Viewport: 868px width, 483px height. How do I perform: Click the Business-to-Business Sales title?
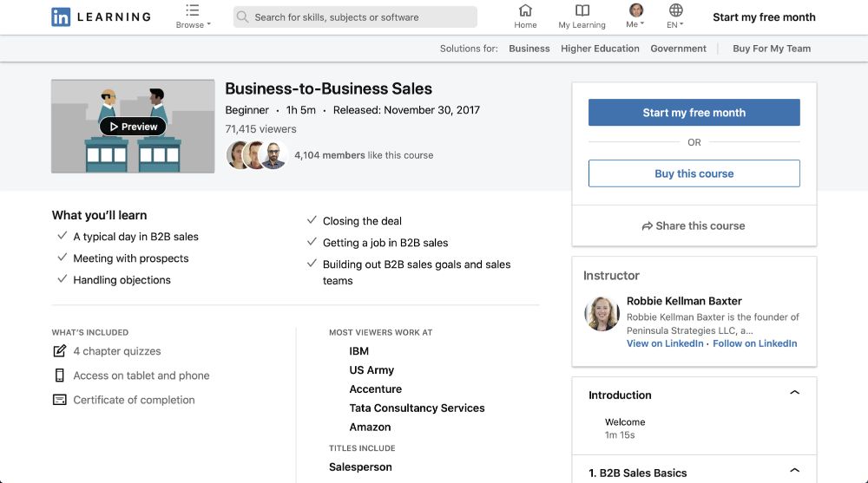pos(328,88)
